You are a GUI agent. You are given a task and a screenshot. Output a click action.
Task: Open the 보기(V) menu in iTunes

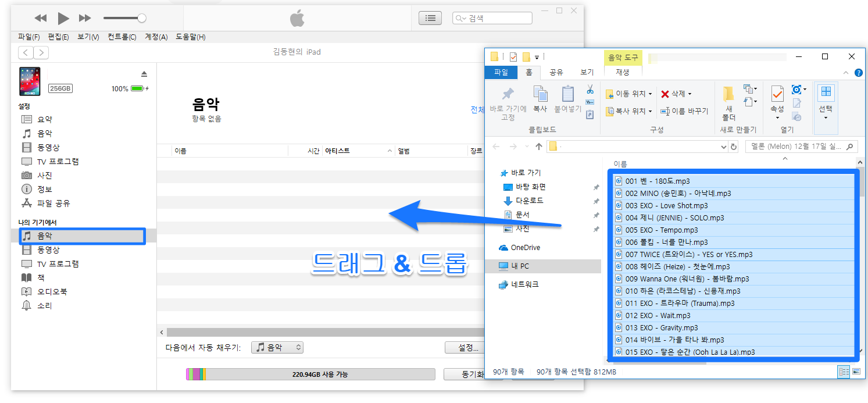88,37
